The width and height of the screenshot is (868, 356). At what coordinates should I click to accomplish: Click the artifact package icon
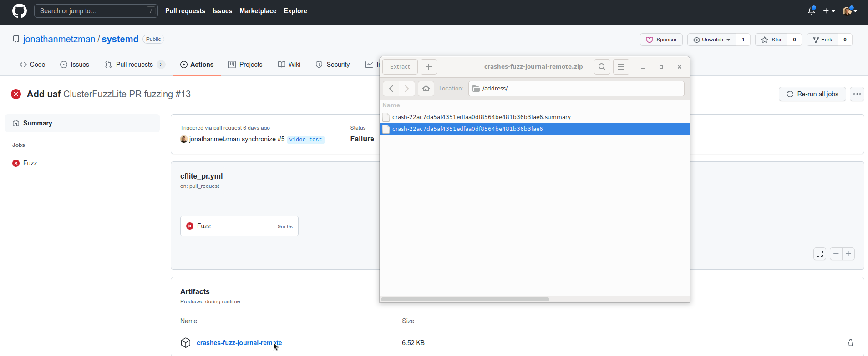point(186,343)
